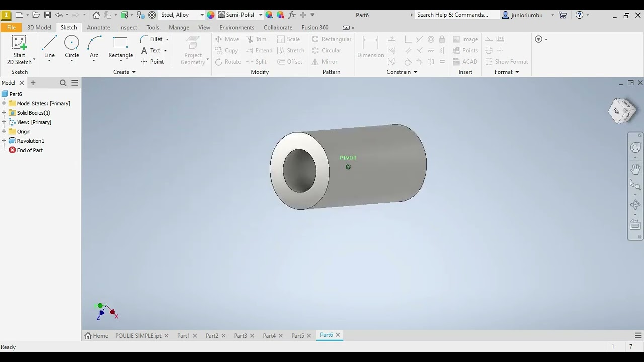Open the appearance color wheel icon
The width and height of the screenshot is (644, 362).
211,15
